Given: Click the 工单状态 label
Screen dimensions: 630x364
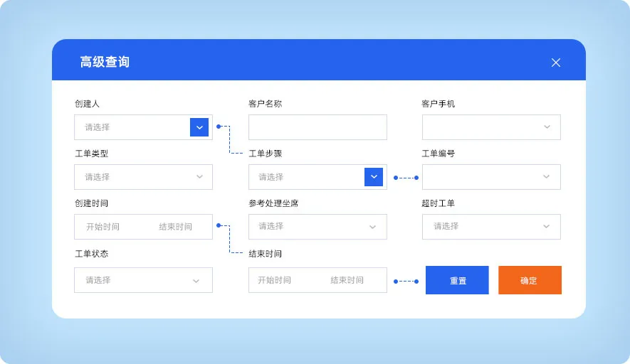Looking at the screenshot, I should tap(92, 254).
